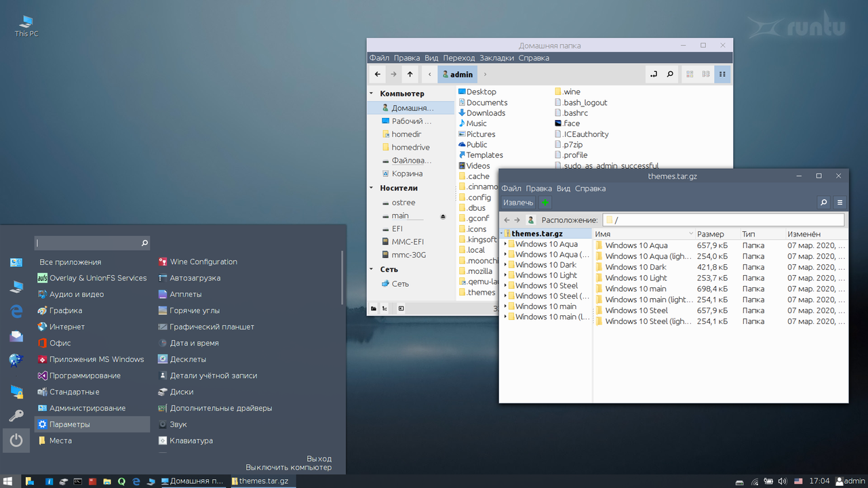Open the Переход menu in file manager
This screenshot has width=868, height=488.
[459, 58]
